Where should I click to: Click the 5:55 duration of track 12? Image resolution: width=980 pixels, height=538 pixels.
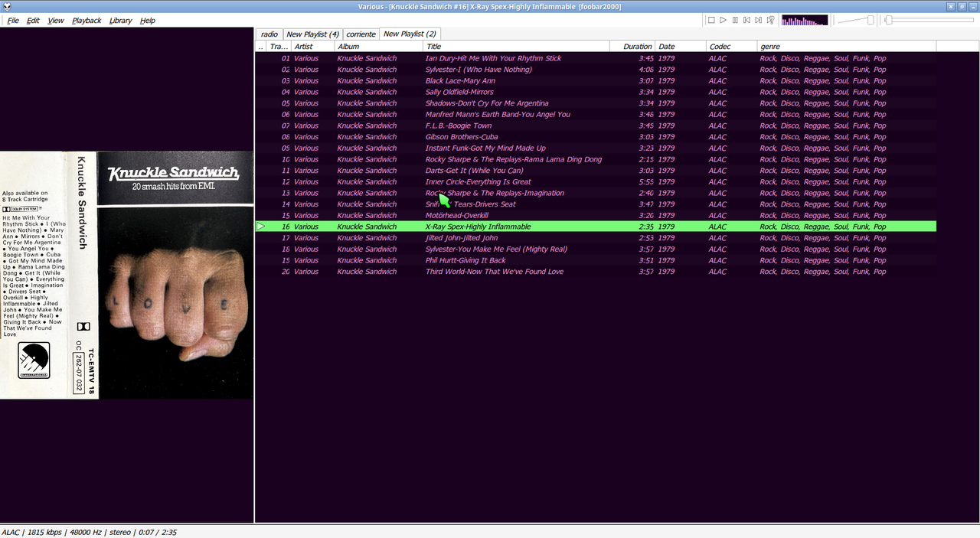[645, 181]
